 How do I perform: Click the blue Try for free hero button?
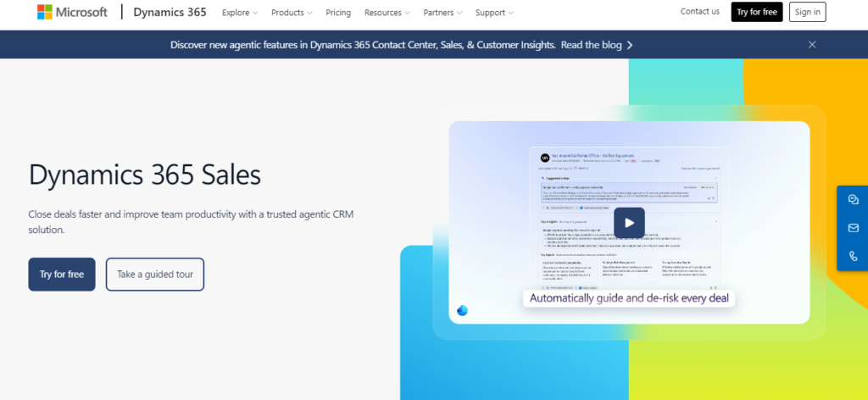pyautogui.click(x=61, y=275)
